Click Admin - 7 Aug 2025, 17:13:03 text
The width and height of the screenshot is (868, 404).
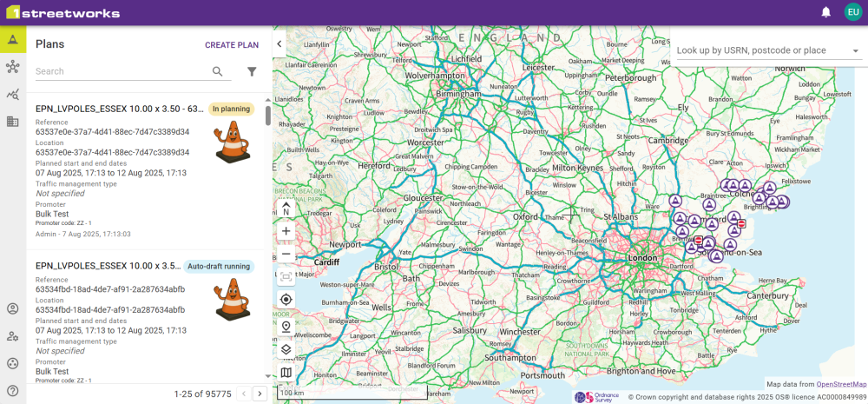(x=83, y=234)
